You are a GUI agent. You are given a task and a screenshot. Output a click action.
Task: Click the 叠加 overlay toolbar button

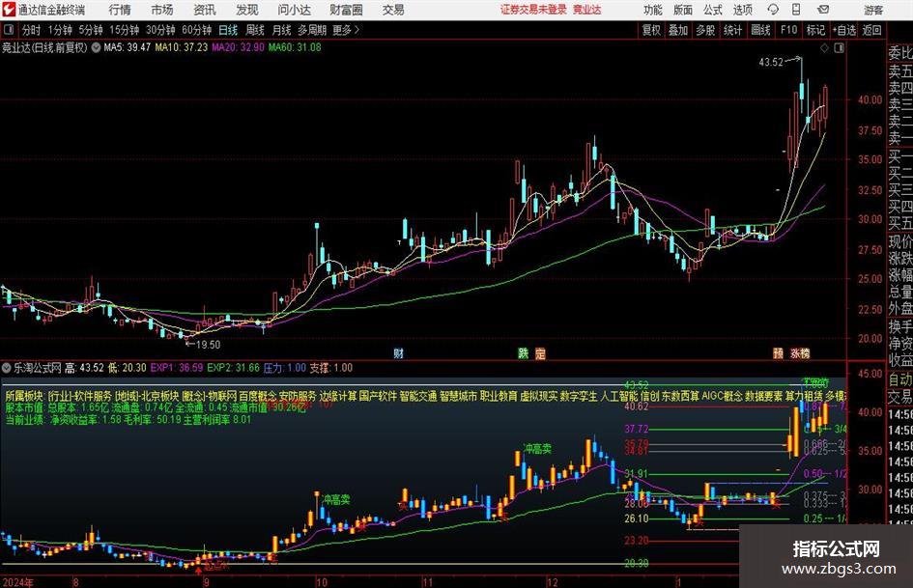pyautogui.click(x=678, y=30)
